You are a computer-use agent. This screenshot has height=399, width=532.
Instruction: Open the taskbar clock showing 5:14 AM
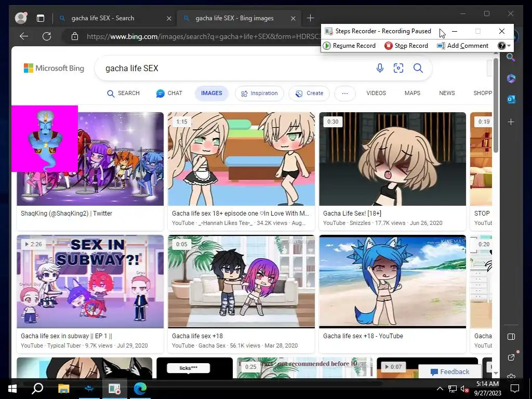[487, 389]
